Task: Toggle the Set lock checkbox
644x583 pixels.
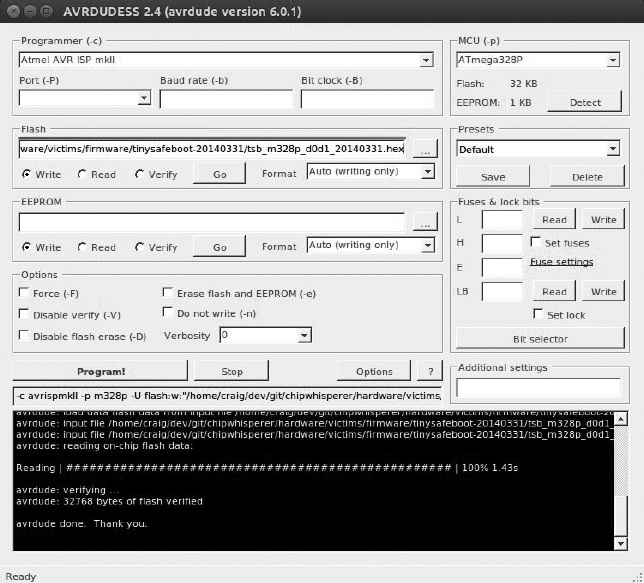Action: coord(538,314)
